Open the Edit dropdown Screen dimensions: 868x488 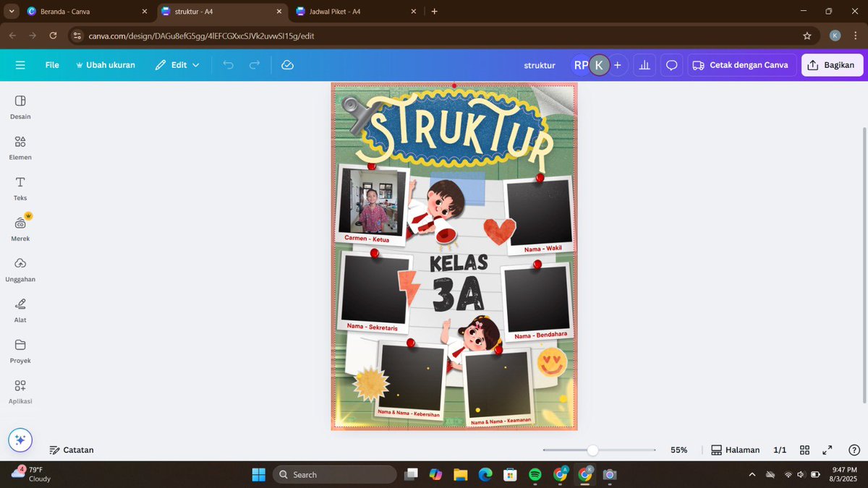(177, 64)
